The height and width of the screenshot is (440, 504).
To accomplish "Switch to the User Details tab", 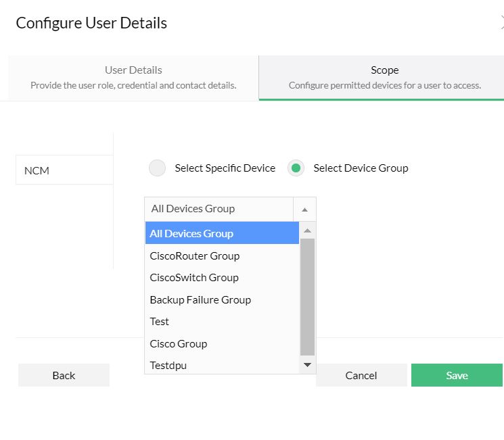I will pos(133,78).
